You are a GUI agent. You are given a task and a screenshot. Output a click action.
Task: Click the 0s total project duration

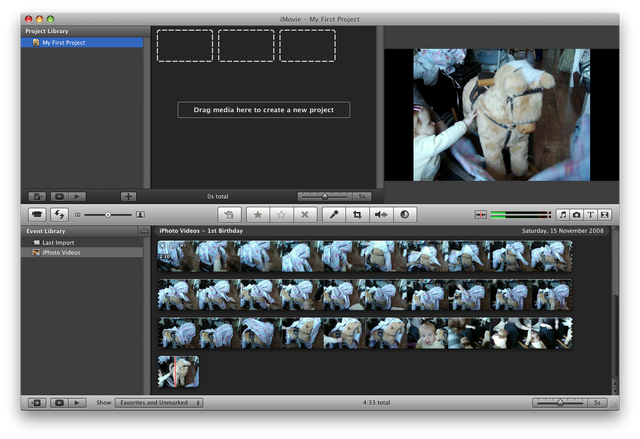(218, 197)
